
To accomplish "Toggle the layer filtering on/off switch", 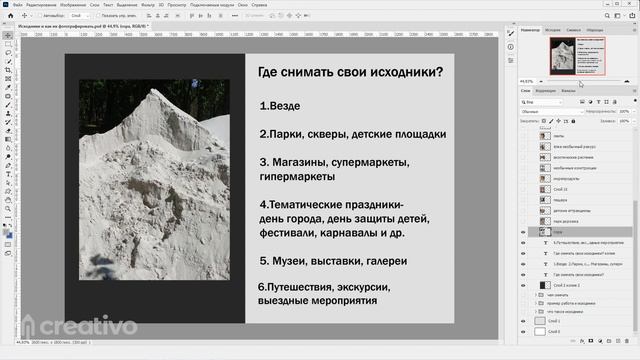I will pos(635,101).
